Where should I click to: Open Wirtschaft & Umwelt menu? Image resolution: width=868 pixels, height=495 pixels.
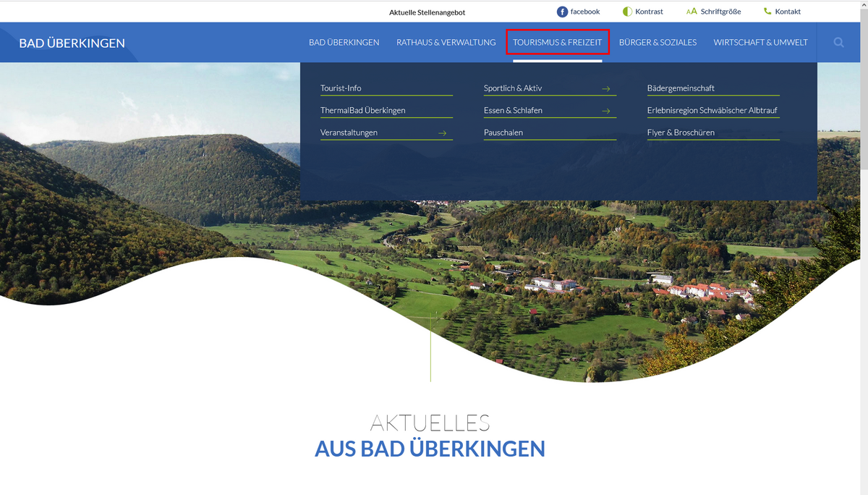760,43
